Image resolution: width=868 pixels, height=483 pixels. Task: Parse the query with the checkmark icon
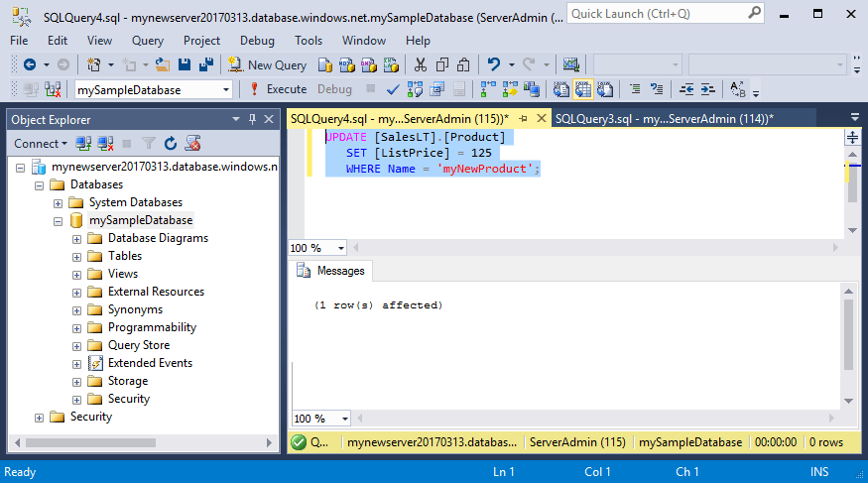click(x=393, y=89)
